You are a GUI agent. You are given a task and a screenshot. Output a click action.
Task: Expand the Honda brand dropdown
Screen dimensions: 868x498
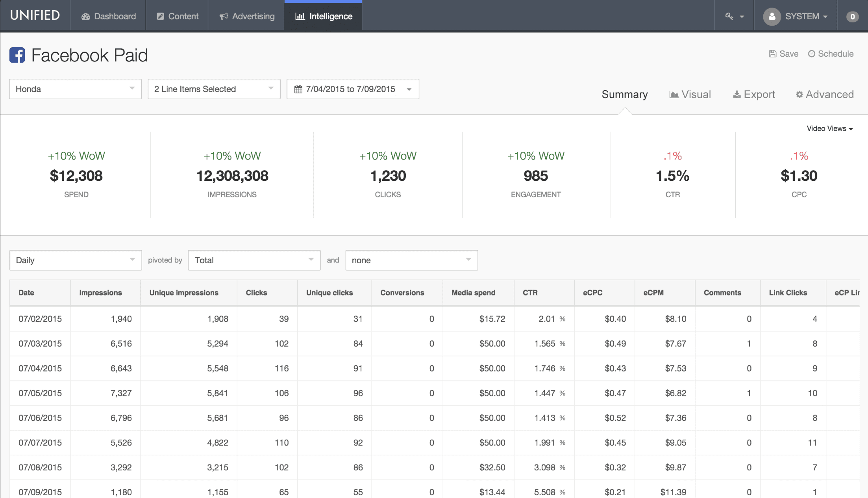click(x=75, y=89)
